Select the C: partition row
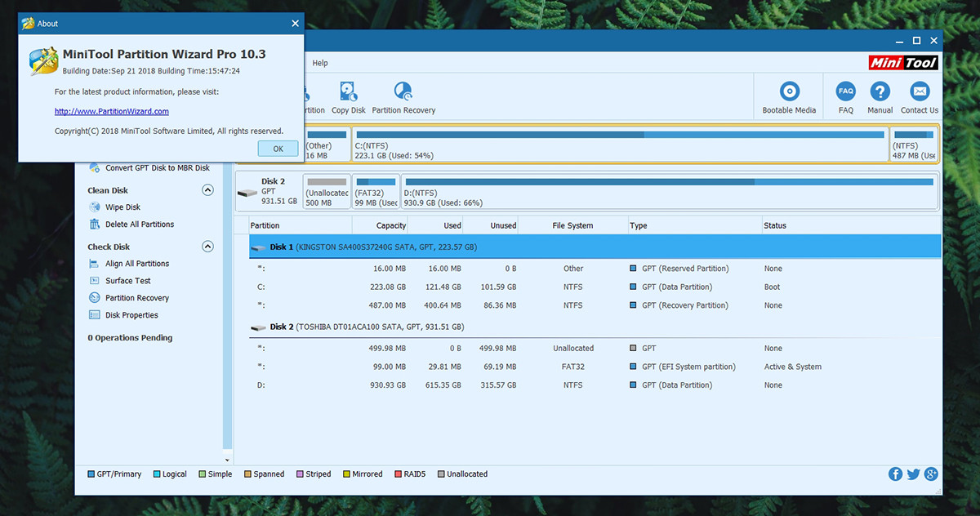This screenshot has width=980, height=516. tap(595, 287)
